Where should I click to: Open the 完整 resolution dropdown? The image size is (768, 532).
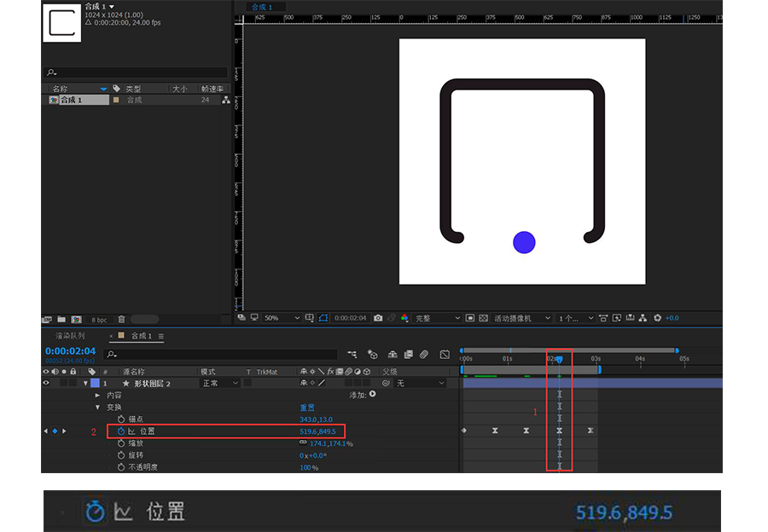(437, 318)
